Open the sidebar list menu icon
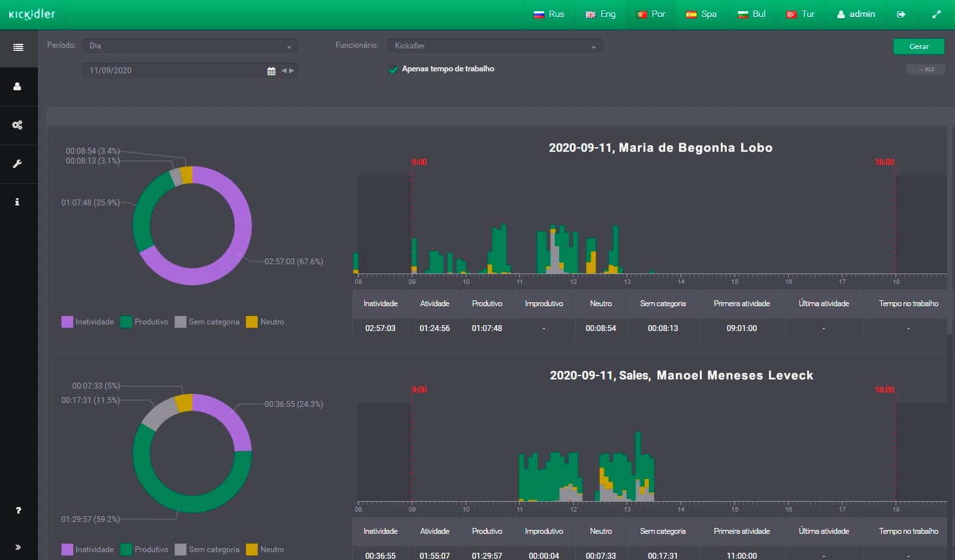Viewport: 955px width, 560px height. [18, 47]
